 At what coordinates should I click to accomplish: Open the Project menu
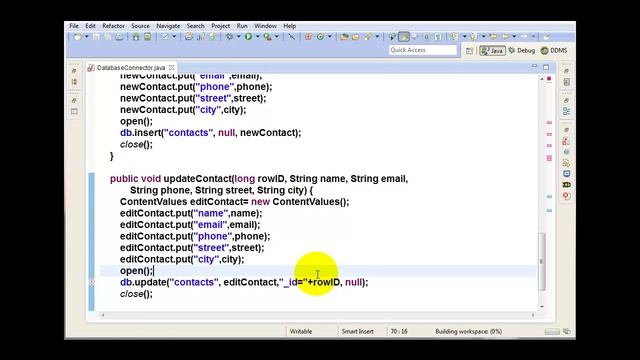coord(220,26)
